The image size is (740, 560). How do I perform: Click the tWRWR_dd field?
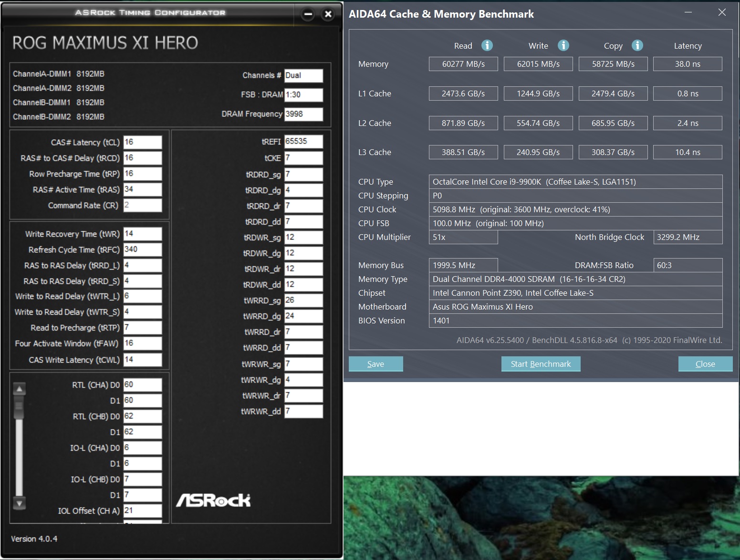pos(303,411)
